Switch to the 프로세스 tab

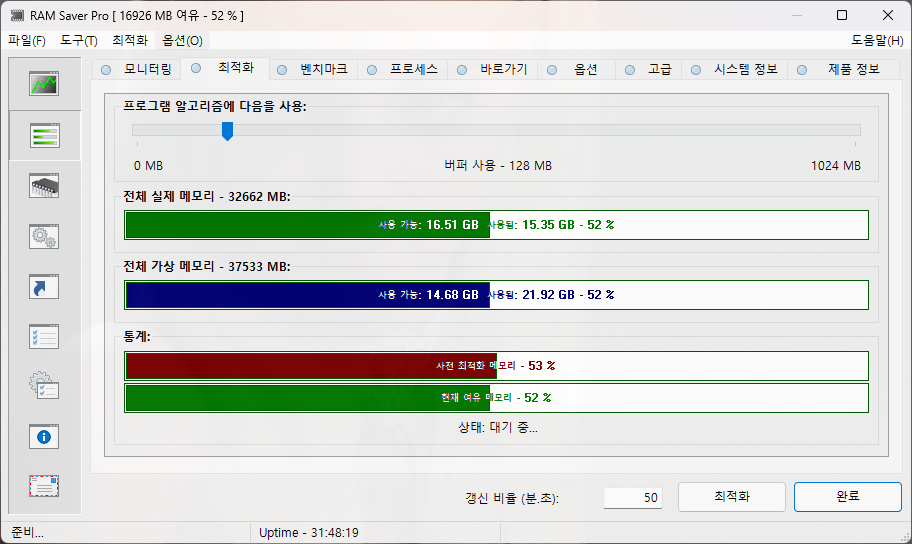coord(402,69)
